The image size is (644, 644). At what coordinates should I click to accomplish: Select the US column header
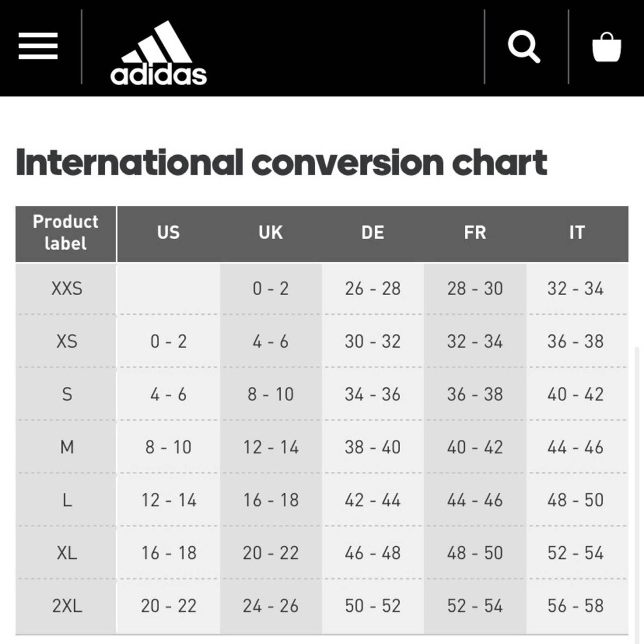pyautogui.click(x=168, y=233)
